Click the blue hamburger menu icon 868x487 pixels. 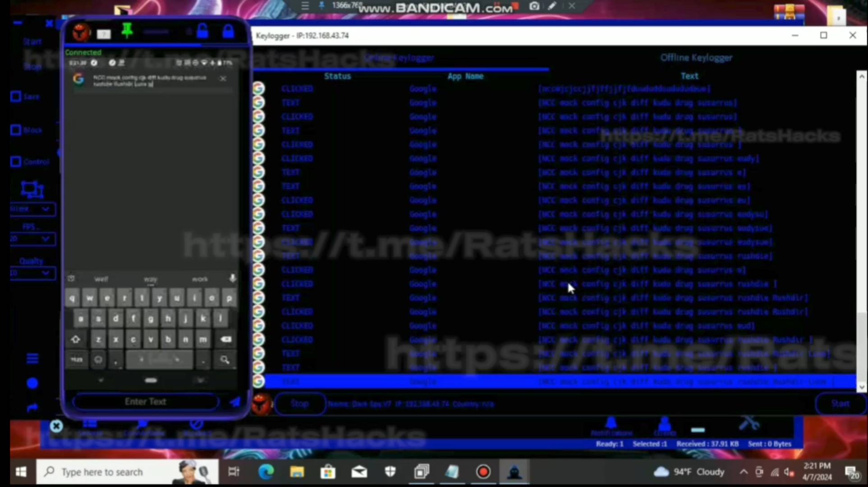32,358
